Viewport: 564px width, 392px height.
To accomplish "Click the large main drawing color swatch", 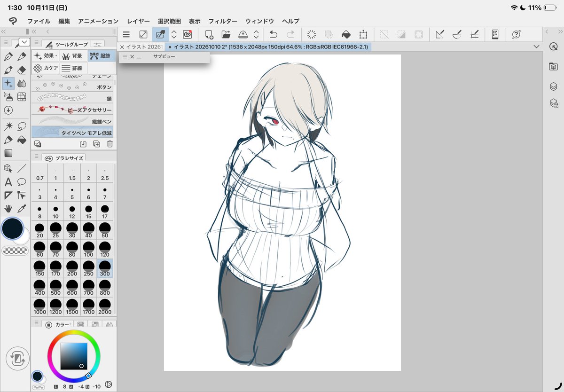I will click(x=13, y=228).
